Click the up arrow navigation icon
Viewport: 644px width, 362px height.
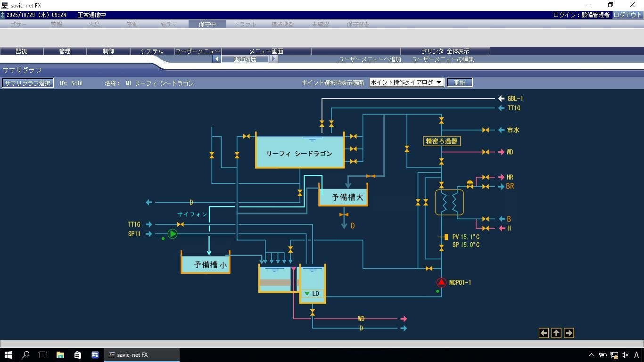(x=556, y=333)
